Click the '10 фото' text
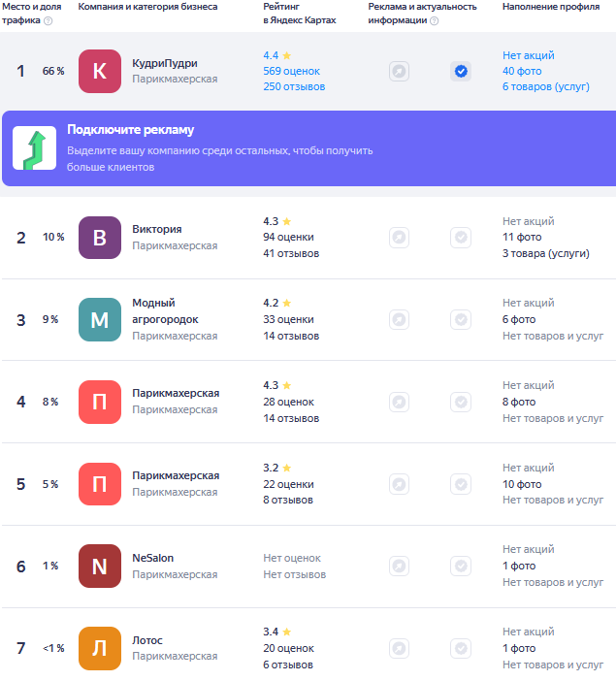This screenshot has height=681, width=616. (x=522, y=484)
